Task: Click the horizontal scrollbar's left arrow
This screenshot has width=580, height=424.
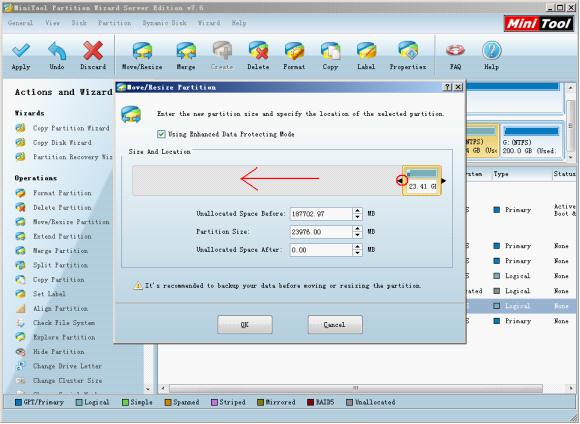Action: pyautogui.click(x=163, y=388)
